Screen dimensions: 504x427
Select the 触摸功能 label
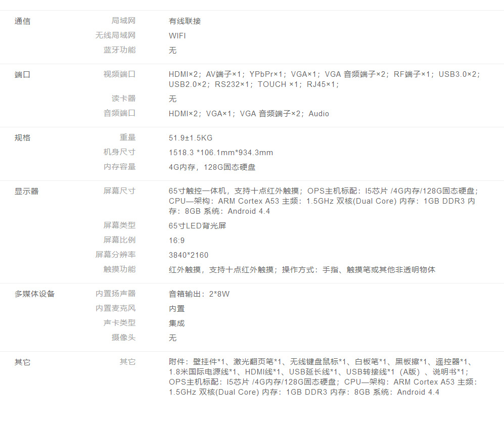click(x=119, y=269)
